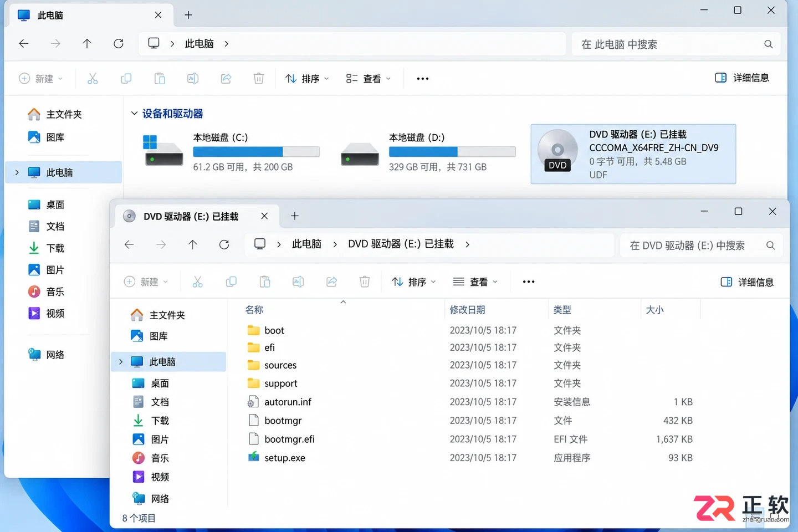Image resolution: width=798 pixels, height=532 pixels.
Task: Sort by 大小 column header
Action: pos(654,310)
